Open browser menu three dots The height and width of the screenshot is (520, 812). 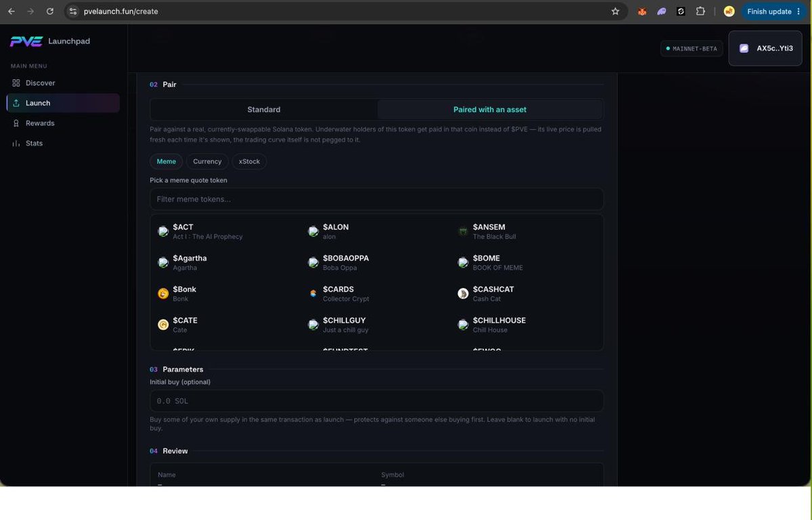pos(797,11)
